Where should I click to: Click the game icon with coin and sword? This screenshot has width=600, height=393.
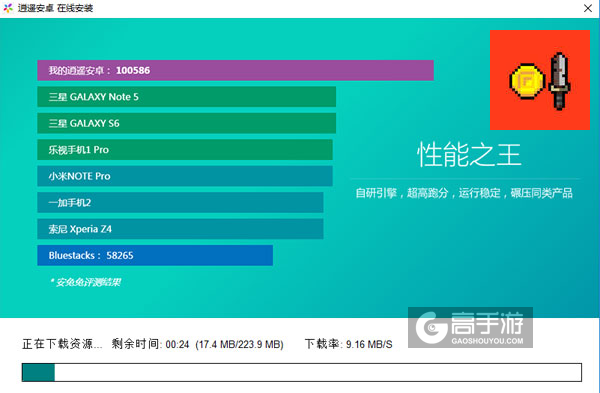[540, 80]
